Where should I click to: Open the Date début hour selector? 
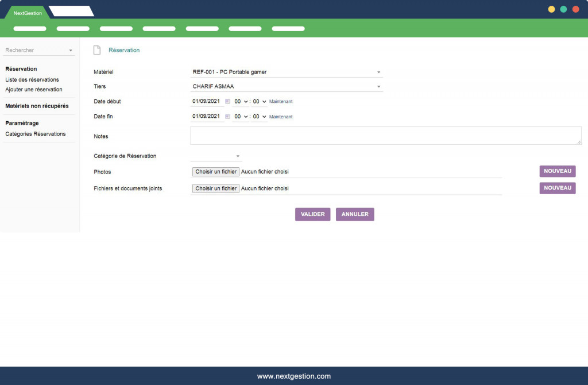[x=241, y=102]
